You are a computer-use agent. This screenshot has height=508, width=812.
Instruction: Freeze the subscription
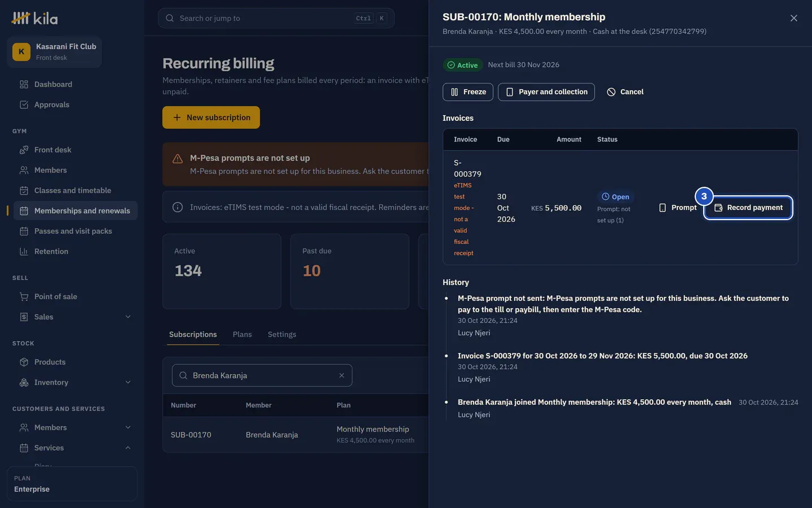(x=468, y=92)
